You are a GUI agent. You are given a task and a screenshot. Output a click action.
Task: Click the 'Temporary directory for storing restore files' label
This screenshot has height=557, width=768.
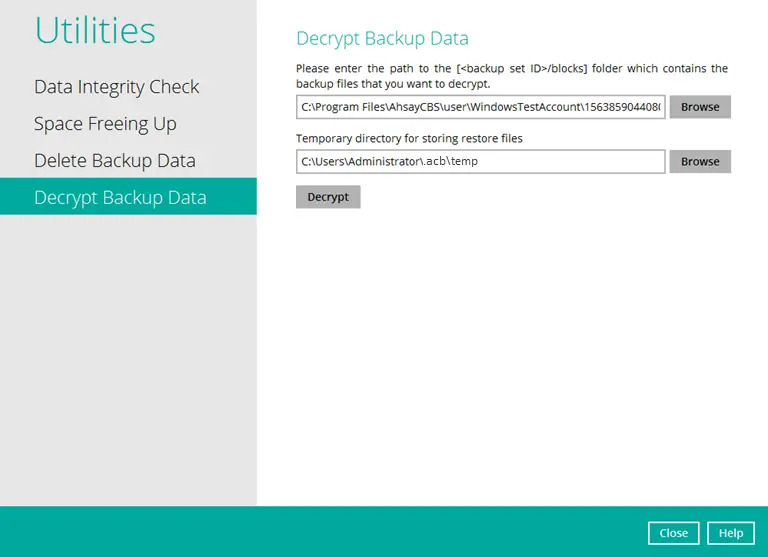point(409,139)
